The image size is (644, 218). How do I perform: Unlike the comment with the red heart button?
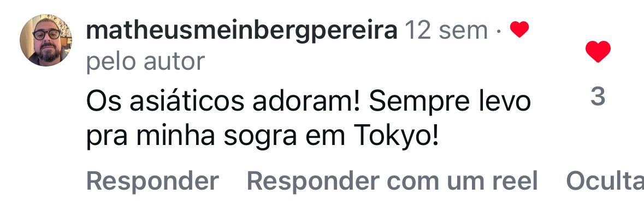598,52
